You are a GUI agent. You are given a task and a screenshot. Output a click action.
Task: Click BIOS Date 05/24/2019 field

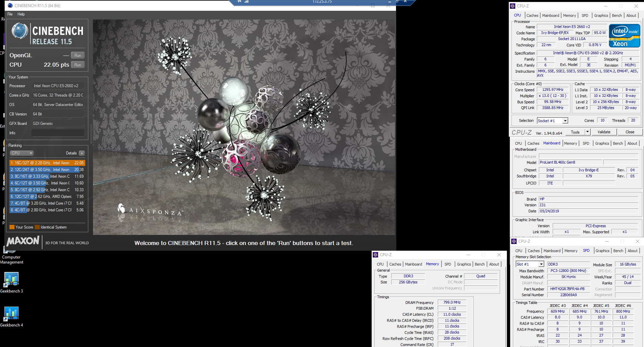(x=588, y=211)
